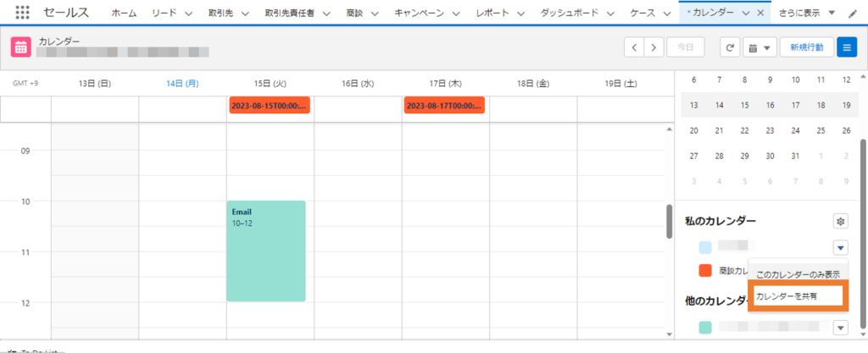Expand 取引先責任者 chevron menu
The height and width of the screenshot is (353, 868).
(326, 14)
